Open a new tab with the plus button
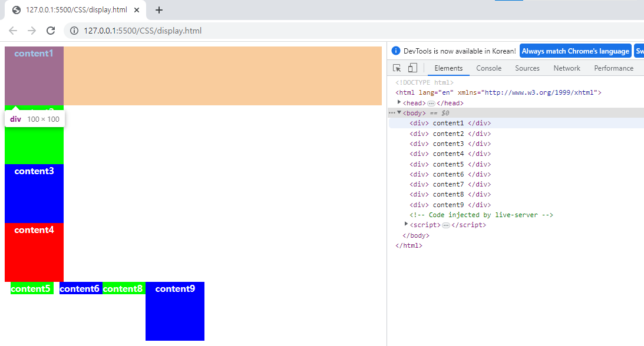The image size is (644, 346). [159, 10]
